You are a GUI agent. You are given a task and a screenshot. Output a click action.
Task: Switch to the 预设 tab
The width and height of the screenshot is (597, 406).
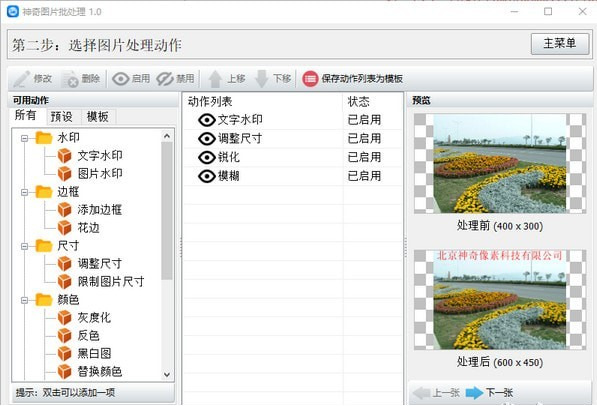[62, 117]
